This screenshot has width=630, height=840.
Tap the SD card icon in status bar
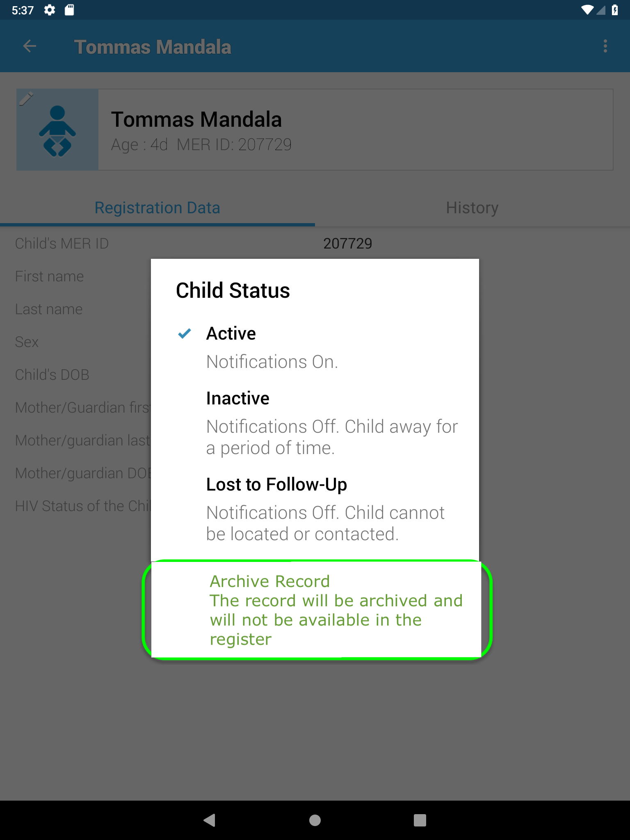point(69,9)
